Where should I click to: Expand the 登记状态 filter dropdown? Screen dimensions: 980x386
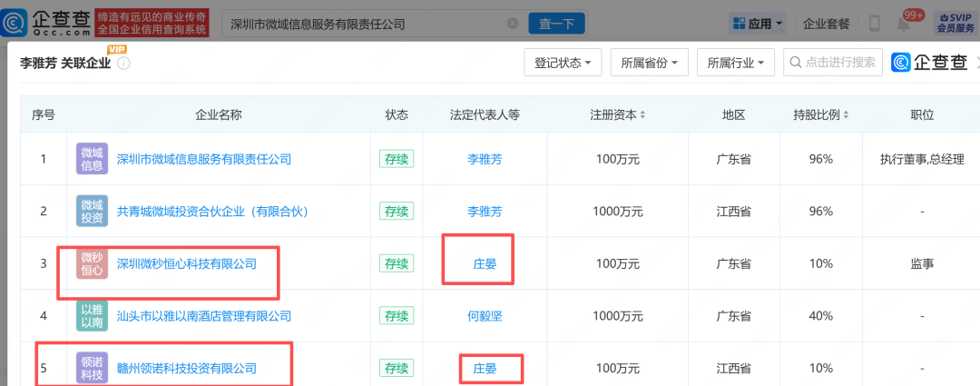[563, 63]
